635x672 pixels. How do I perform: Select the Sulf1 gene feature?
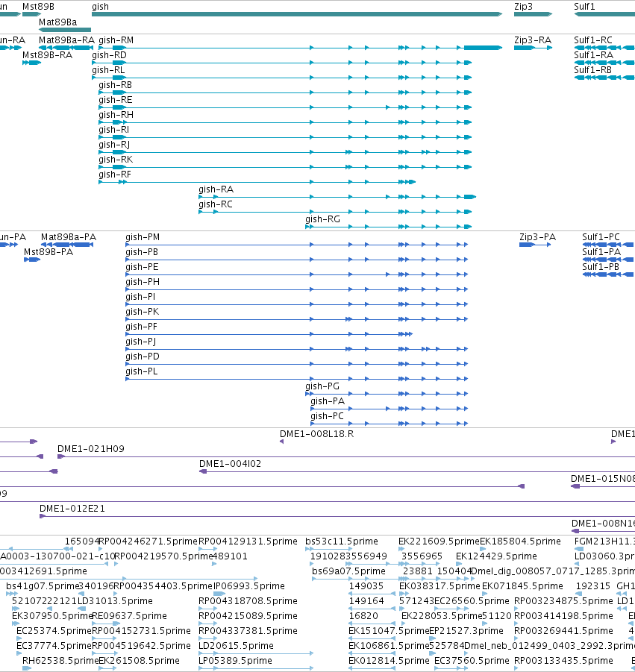(604, 14)
